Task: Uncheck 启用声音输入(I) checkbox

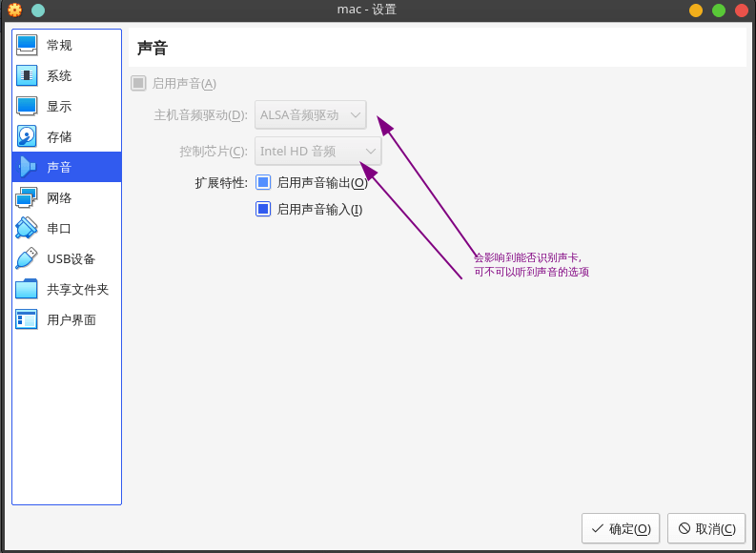Action: 263,209
